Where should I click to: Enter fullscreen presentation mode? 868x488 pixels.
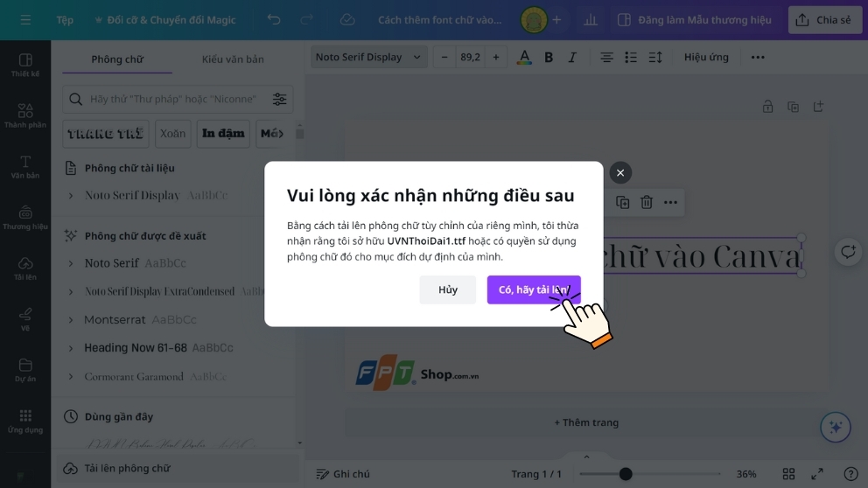pos(817,474)
